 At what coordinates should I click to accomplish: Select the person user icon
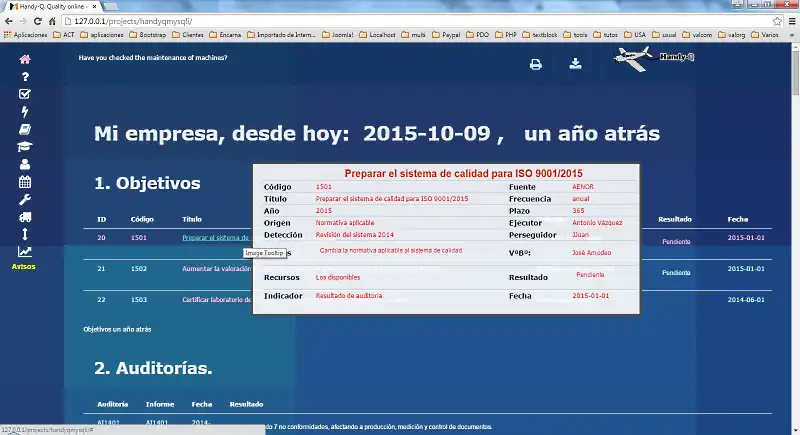pyautogui.click(x=24, y=164)
